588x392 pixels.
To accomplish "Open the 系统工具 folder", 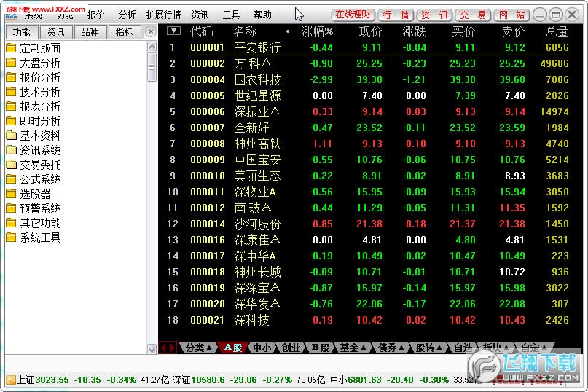I will tap(40, 238).
